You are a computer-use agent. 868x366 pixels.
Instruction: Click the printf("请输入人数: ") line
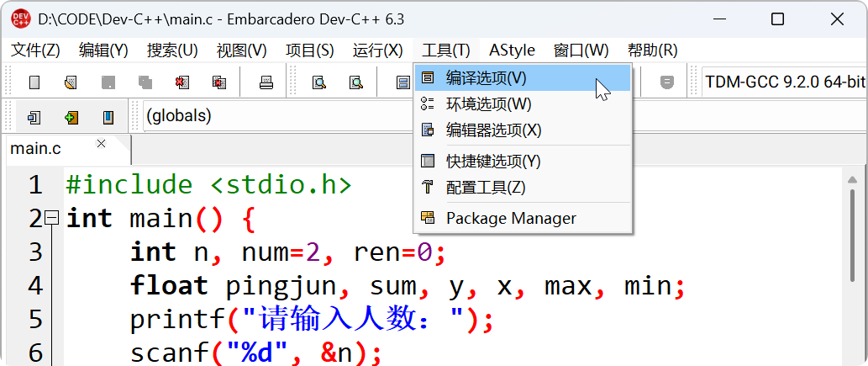tap(312, 320)
